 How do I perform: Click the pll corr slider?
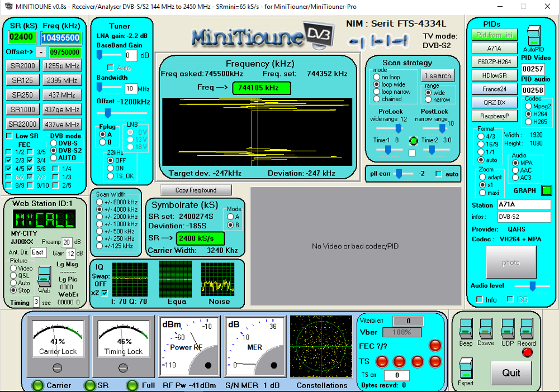pos(402,174)
